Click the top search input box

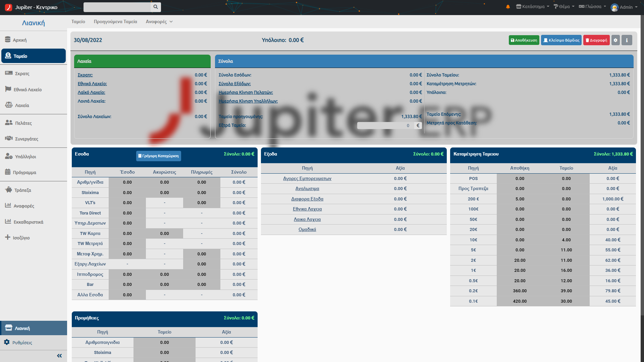117,7
